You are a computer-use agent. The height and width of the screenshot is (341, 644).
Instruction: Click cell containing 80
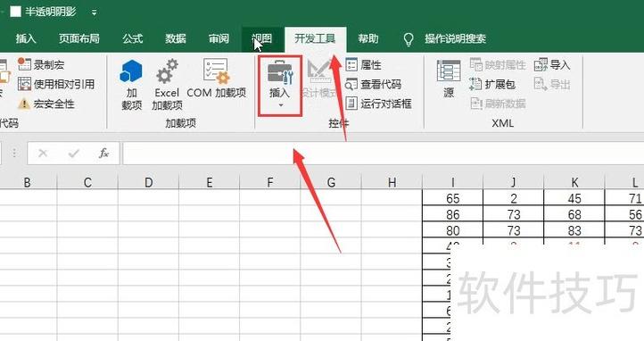coord(452,230)
